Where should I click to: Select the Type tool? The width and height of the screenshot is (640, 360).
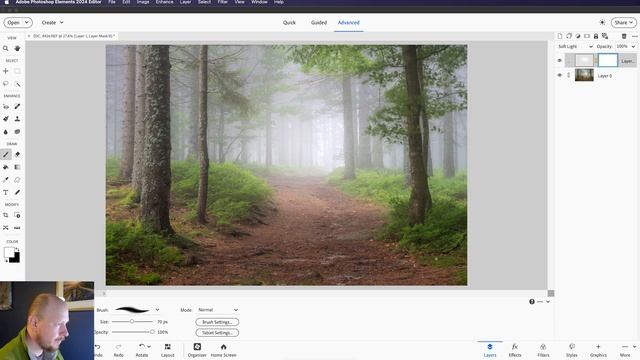(x=6, y=193)
